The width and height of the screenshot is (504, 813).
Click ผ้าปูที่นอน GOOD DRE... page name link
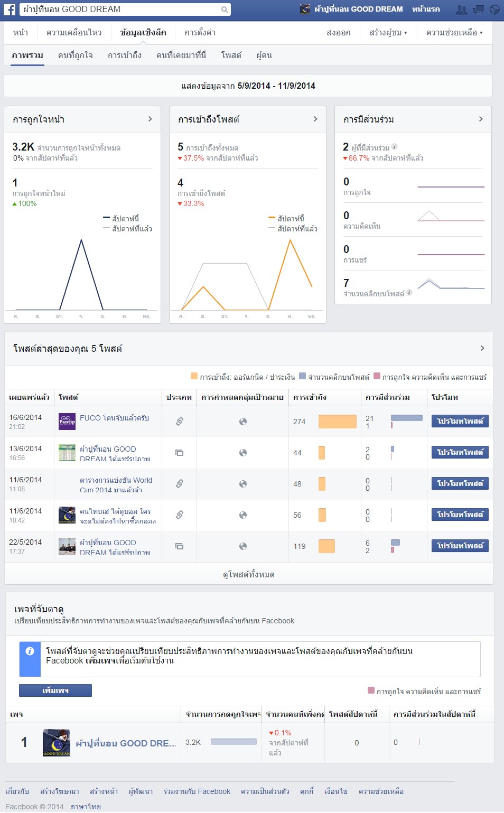(126, 743)
